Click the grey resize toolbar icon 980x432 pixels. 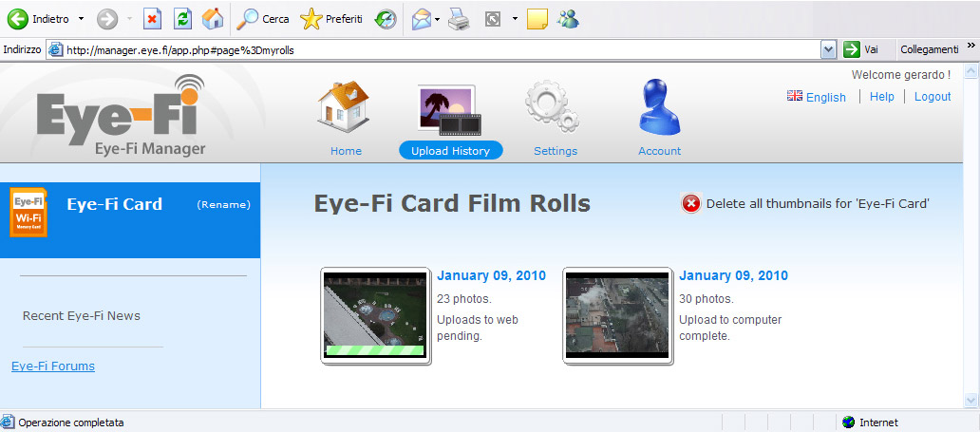coord(493,20)
